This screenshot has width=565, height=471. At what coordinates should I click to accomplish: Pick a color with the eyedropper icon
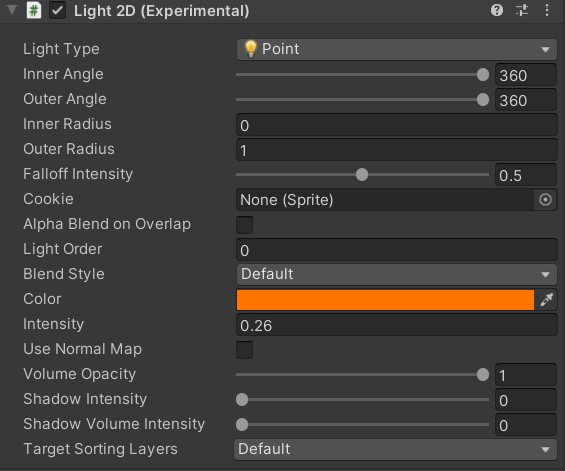(x=546, y=299)
